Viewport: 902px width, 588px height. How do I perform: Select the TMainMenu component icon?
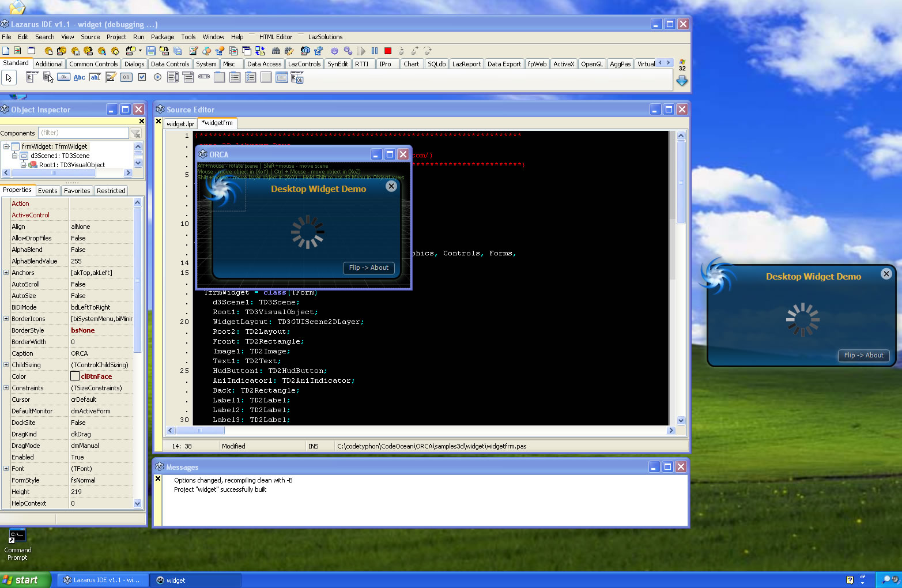(32, 77)
